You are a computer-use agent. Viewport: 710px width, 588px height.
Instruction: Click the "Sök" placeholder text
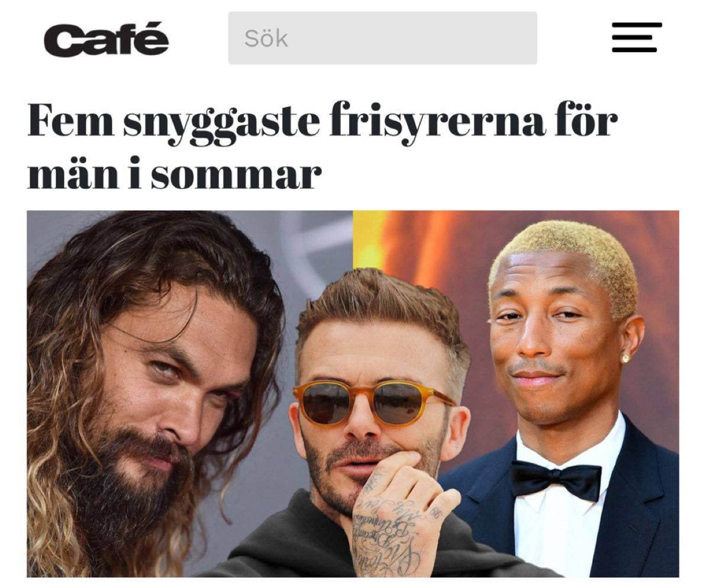266,38
